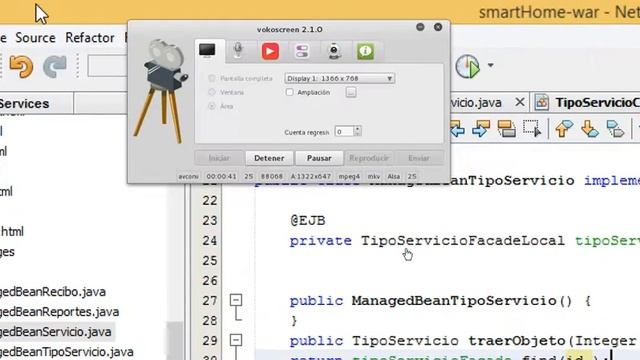Click the greyed Enviar button
Image resolution: width=640 pixels, height=360 pixels.
[x=419, y=158]
